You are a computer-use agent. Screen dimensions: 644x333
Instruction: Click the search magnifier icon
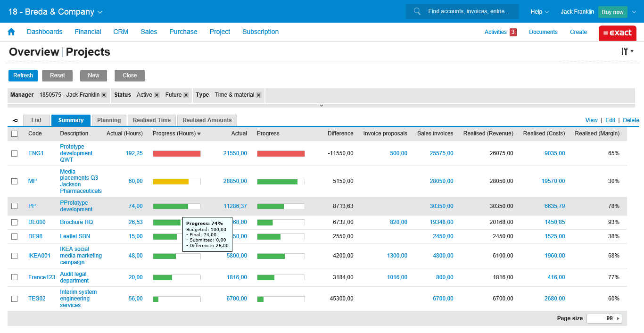click(x=417, y=11)
